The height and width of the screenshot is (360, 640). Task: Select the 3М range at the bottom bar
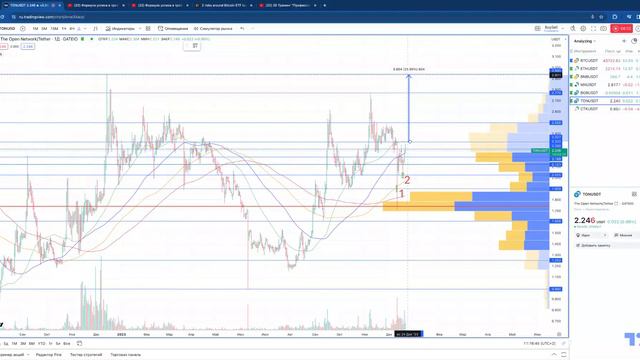pyautogui.click(x=23, y=344)
